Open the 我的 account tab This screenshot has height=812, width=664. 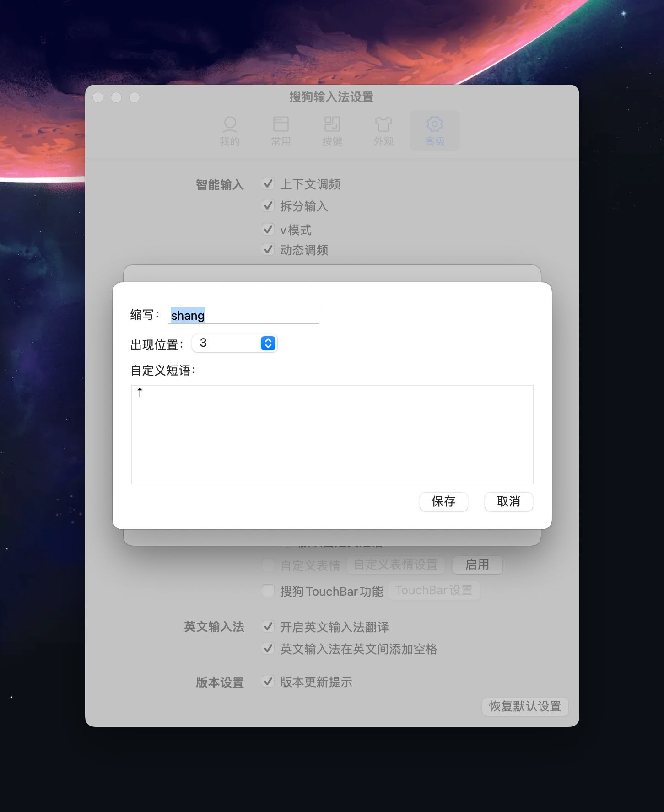(x=230, y=131)
